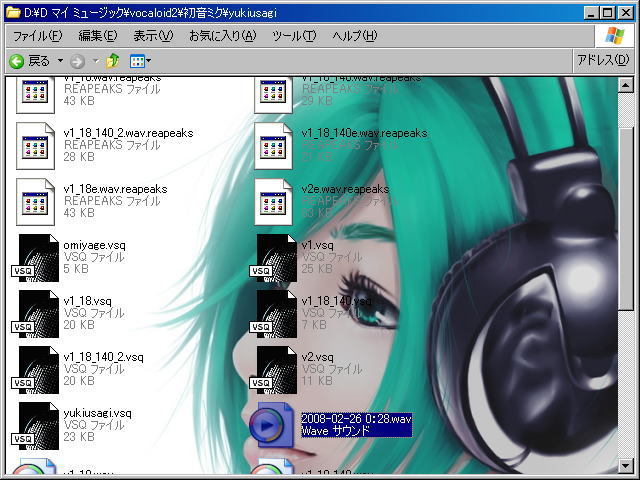Click the greyed Forward arrow icon

tap(77, 62)
